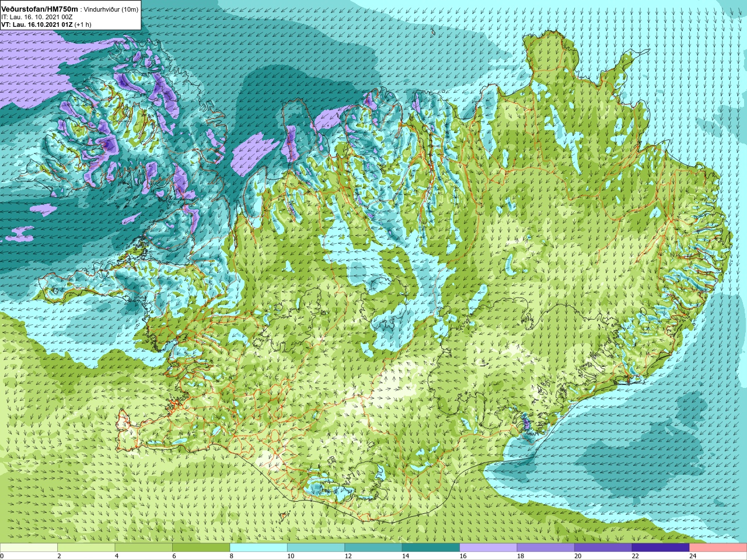Click the legend scale label '0'
Viewport: 747px width, 560px height.
[2, 556]
